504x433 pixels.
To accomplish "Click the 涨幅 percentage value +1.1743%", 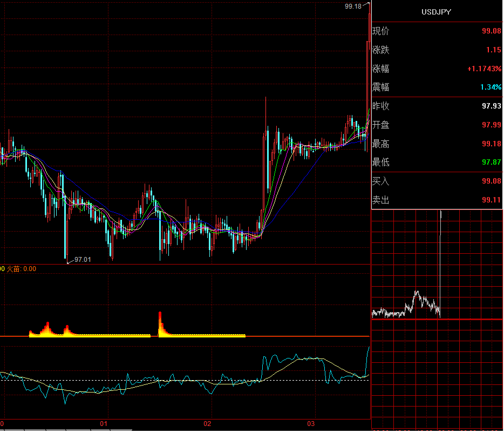I will point(485,69).
